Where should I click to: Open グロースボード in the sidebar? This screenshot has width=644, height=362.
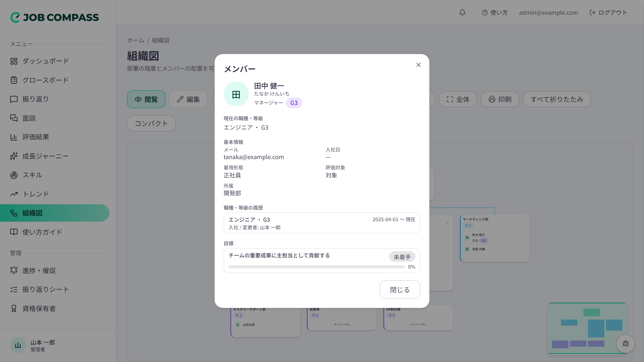[55, 80]
